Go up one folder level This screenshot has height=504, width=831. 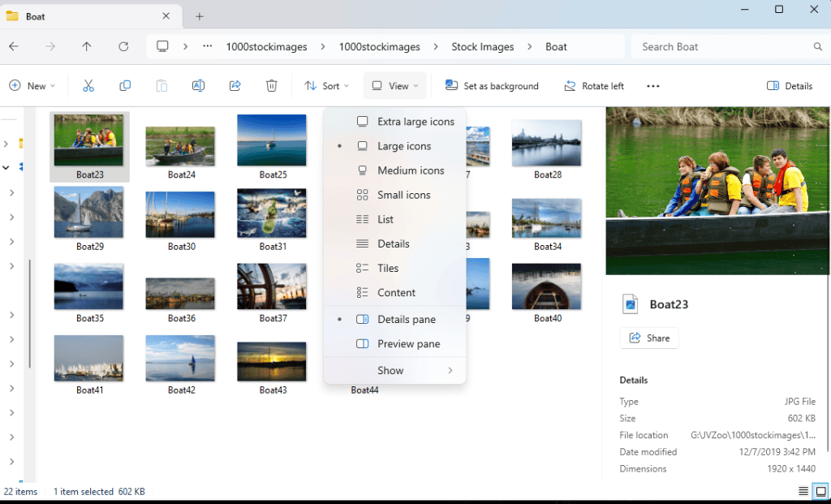click(x=87, y=47)
